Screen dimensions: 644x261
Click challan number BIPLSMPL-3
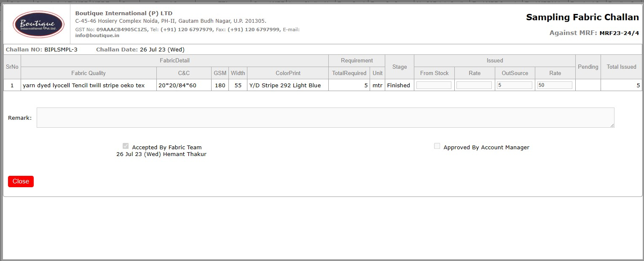click(x=61, y=49)
